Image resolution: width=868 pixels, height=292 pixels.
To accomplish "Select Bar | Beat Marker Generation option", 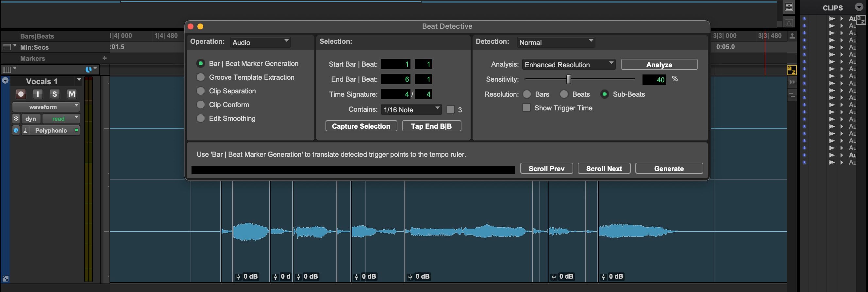I will [x=200, y=63].
